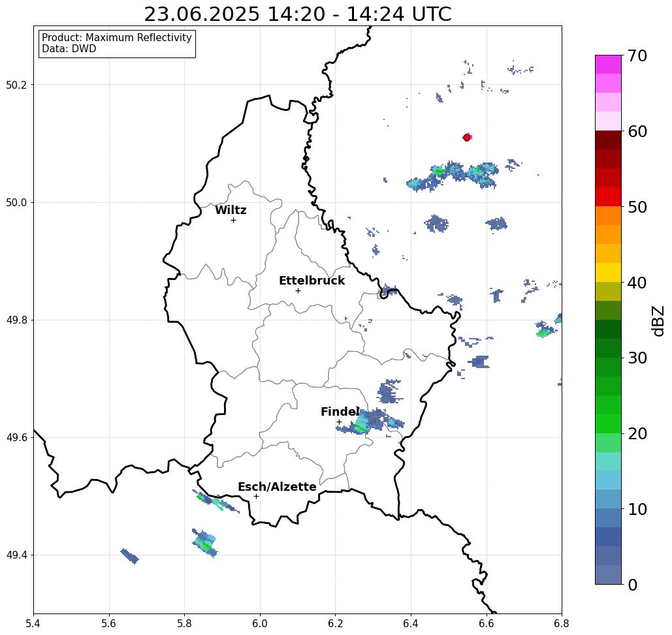Click the Findel station cross marker
This screenshot has width=672, height=635.
[339, 422]
